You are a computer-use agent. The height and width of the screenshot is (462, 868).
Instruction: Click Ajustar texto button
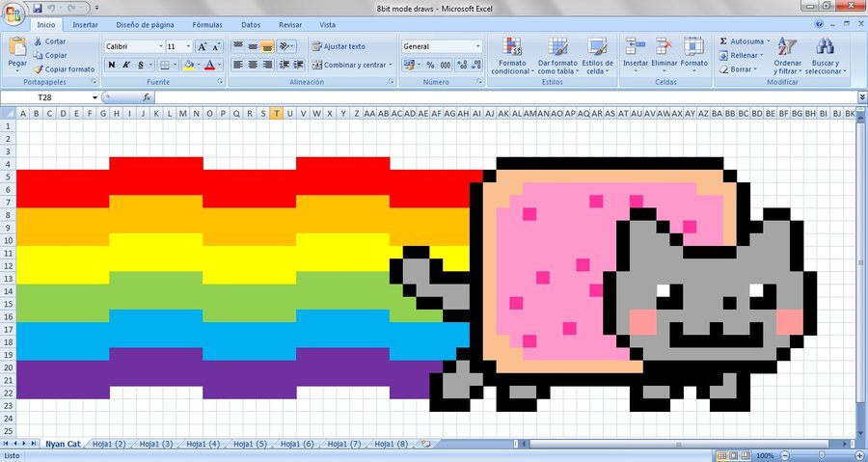point(339,46)
